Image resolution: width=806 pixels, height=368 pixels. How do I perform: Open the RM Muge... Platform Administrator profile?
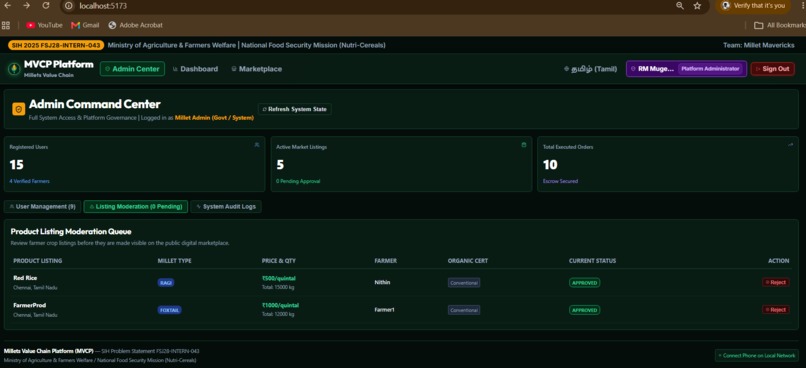[687, 69]
